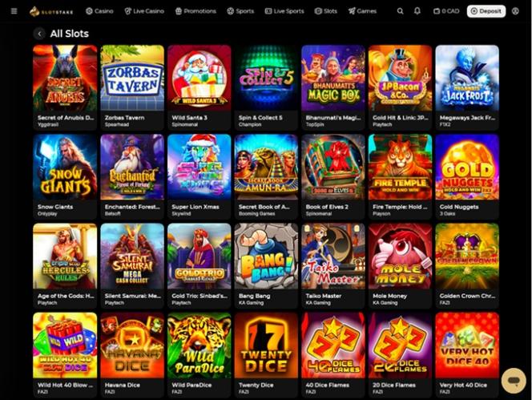Click the SlotStake logo
This screenshot has width=532, height=400.
pos(51,11)
